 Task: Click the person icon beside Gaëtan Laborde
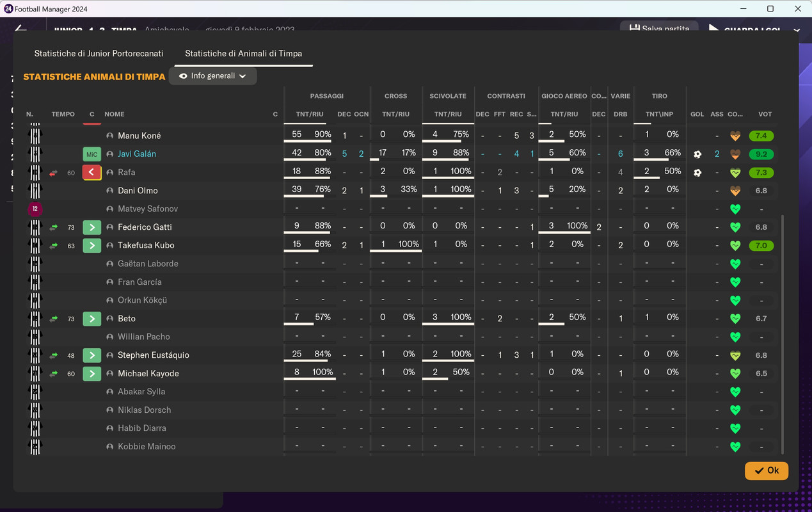click(x=110, y=264)
